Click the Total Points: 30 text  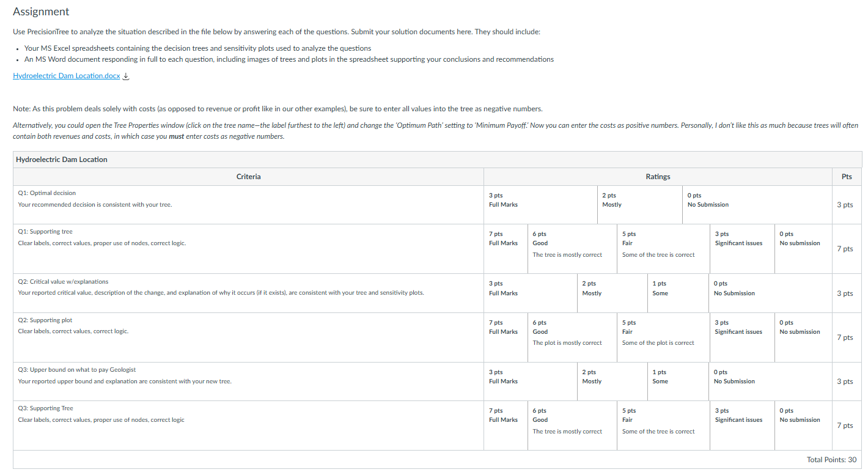pos(831,460)
